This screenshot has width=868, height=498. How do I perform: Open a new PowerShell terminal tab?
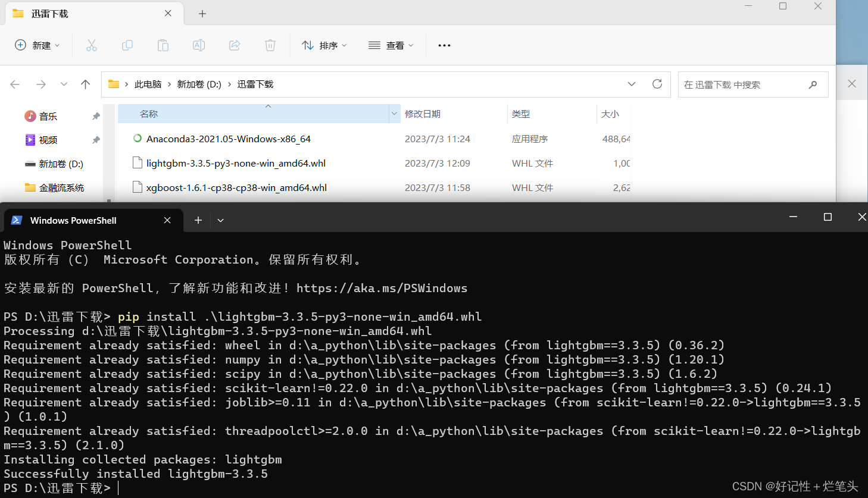pos(198,220)
